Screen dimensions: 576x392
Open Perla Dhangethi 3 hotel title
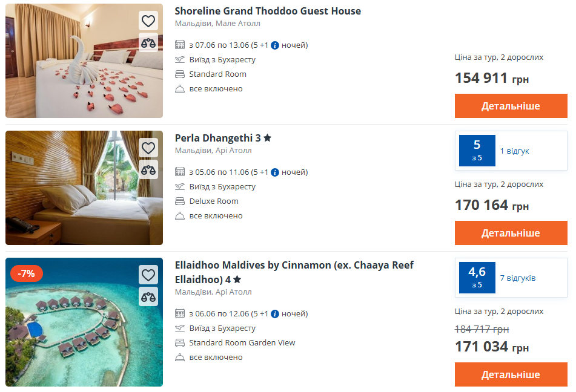(218, 138)
